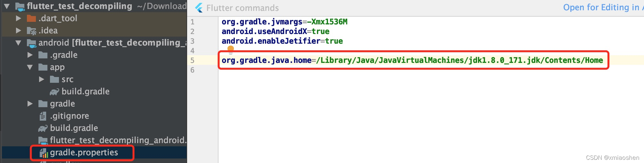Click line number 2 in the gutter
The width and height of the screenshot is (644, 163).
click(192, 31)
